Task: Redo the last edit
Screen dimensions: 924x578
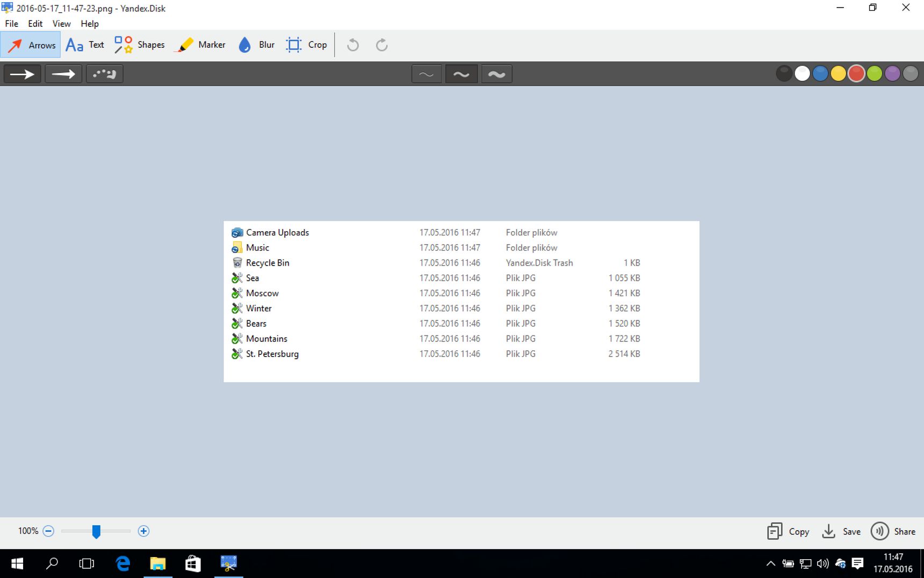Action: point(382,45)
